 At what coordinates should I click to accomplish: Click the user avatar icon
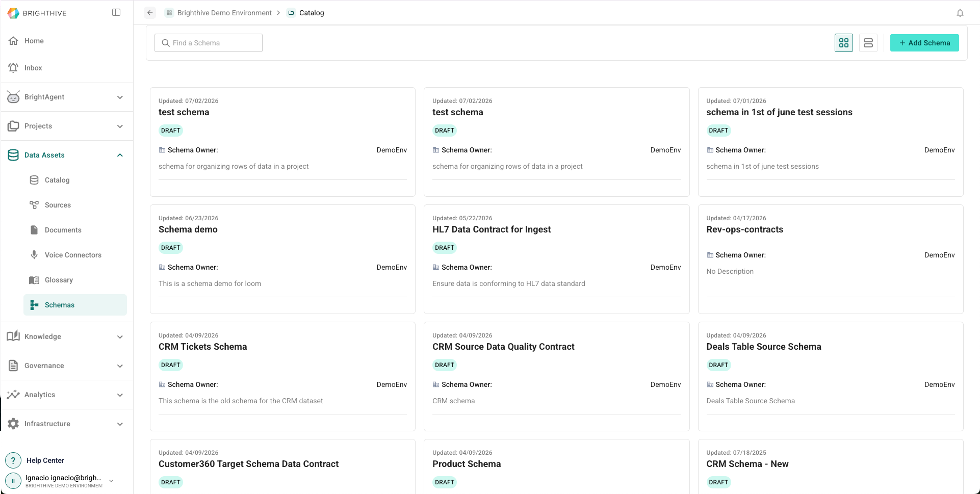(x=13, y=481)
